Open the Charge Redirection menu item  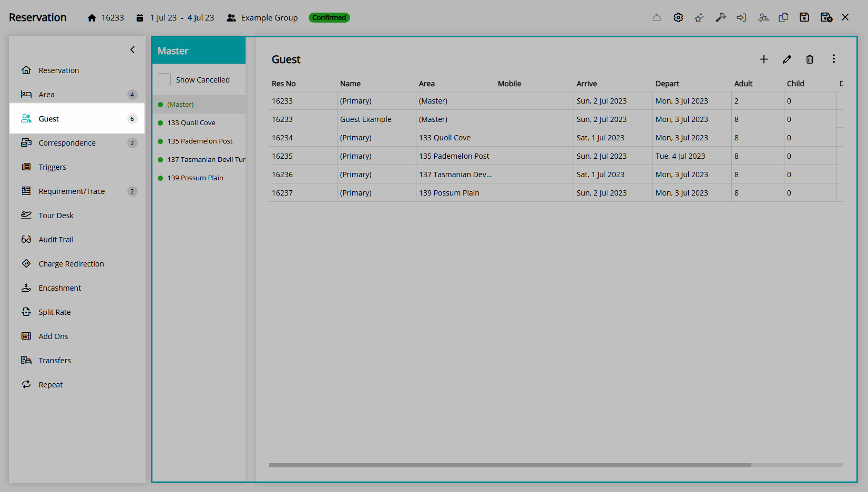77,264
